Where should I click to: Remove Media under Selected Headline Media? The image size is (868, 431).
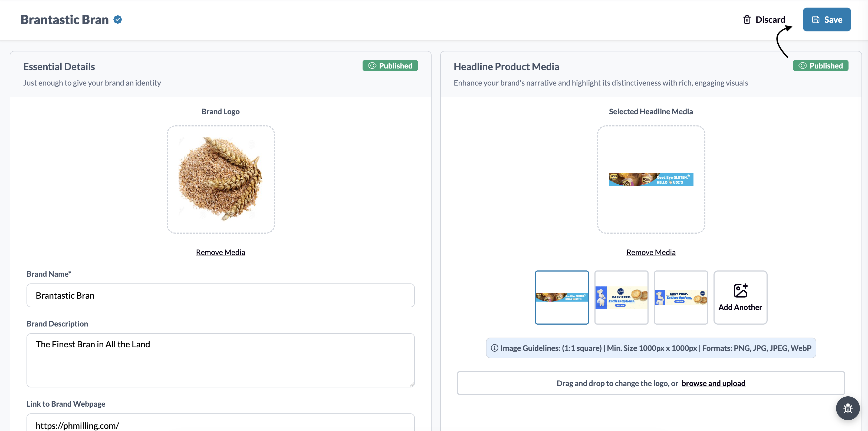[x=651, y=252]
